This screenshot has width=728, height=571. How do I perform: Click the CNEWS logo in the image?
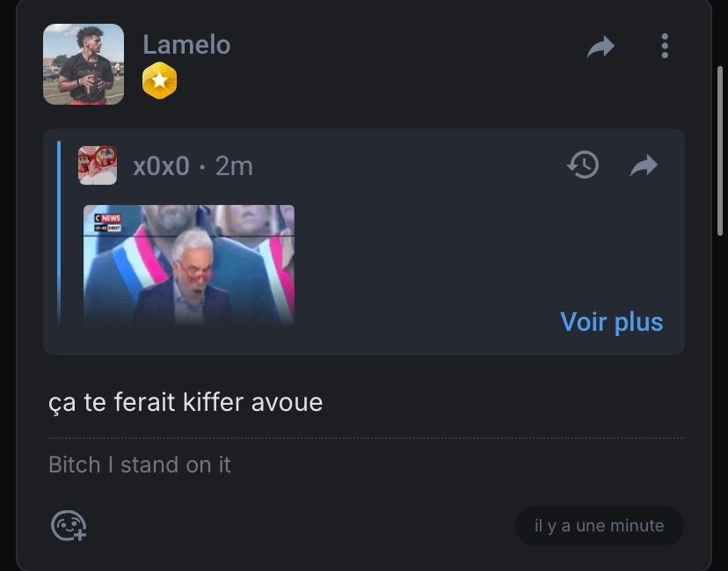[108, 217]
